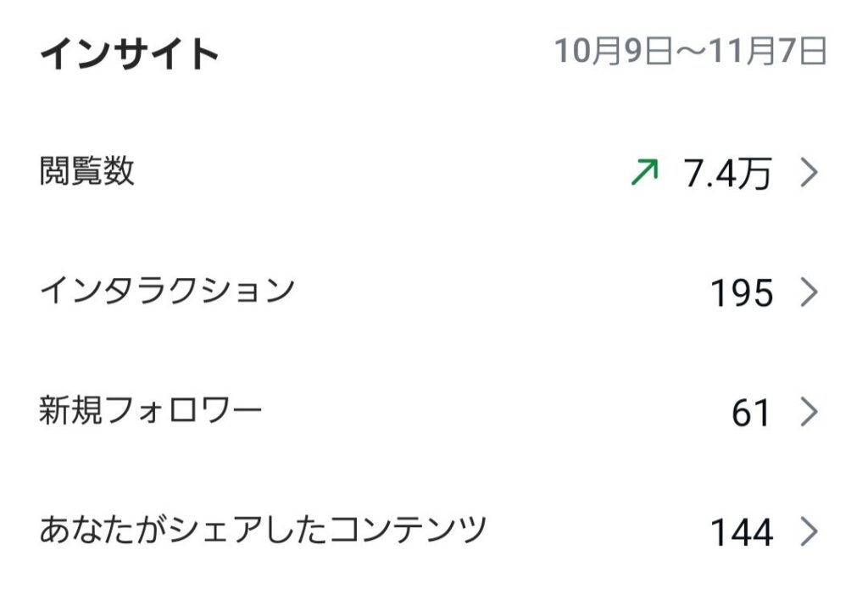Tap blank space between コンテンツ label and 144
Screen dimensions: 868x589
[x=598, y=532]
